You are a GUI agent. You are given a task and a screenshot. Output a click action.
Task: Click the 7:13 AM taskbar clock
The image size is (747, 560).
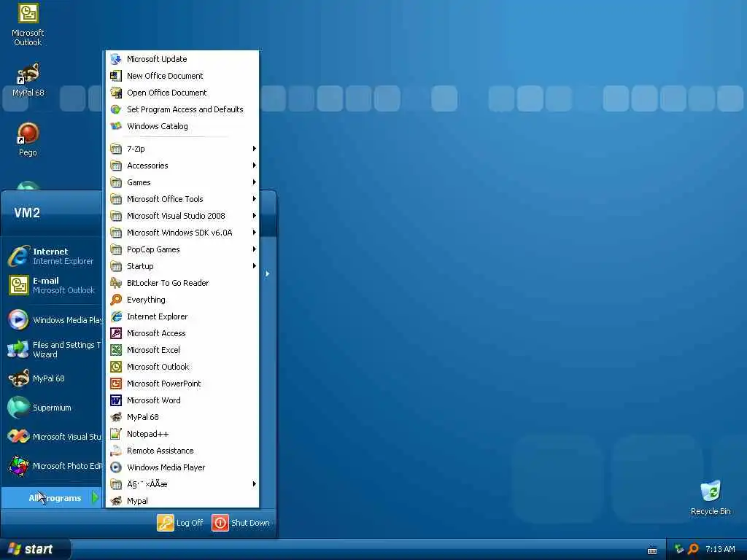(720, 549)
